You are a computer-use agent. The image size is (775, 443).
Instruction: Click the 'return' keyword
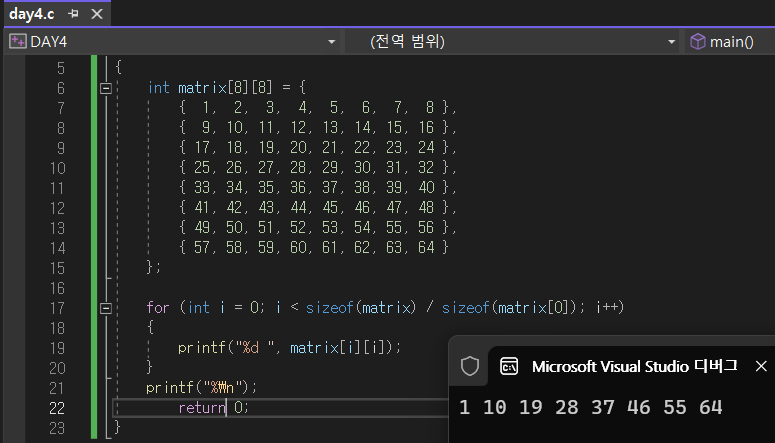[202, 408]
